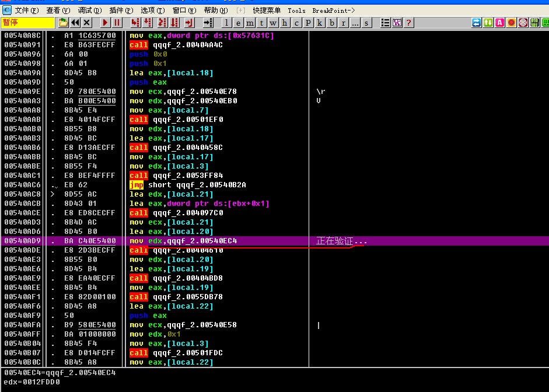549x392 pixels.
Task: Click the 正在验证... comment
Action: click(341, 241)
